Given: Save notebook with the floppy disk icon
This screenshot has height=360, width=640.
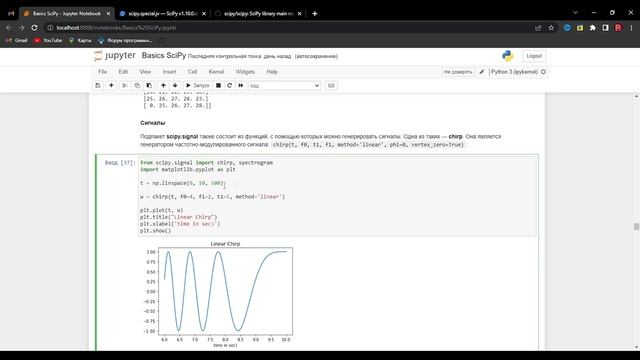Looking at the screenshot, I should click(x=98, y=86).
